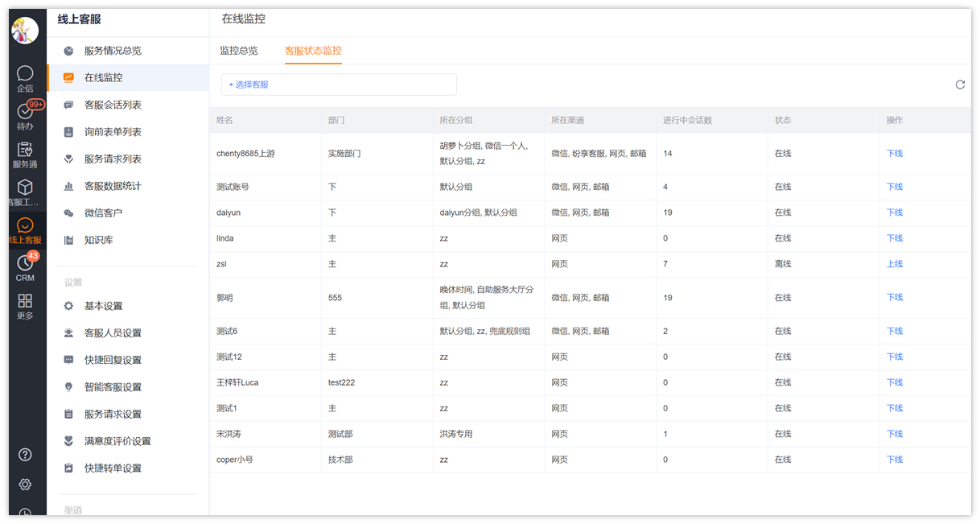Open CRM icon with 43 badge
Image resolution: width=980 pixels, height=524 pixels.
pyautogui.click(x=25, y=268)
